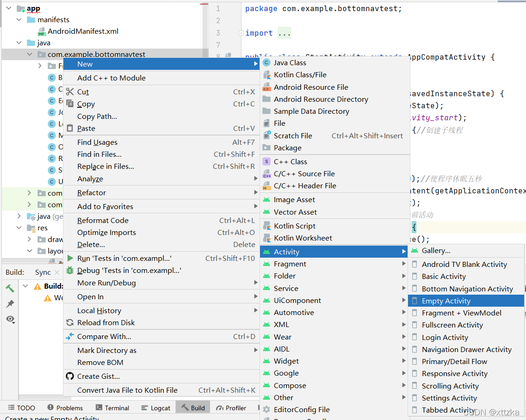Click the pin icon in Build panel

click(10, 303)
